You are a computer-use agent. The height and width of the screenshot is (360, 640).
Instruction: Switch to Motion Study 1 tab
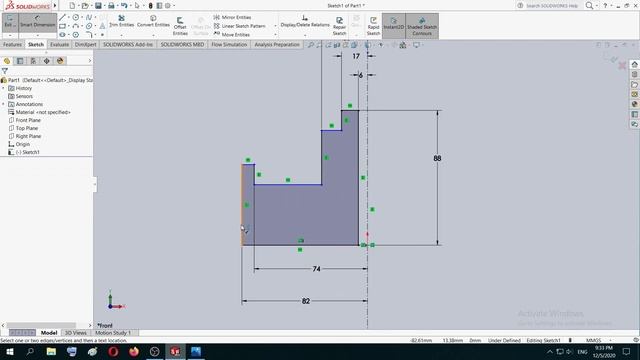tap(113, 333)
